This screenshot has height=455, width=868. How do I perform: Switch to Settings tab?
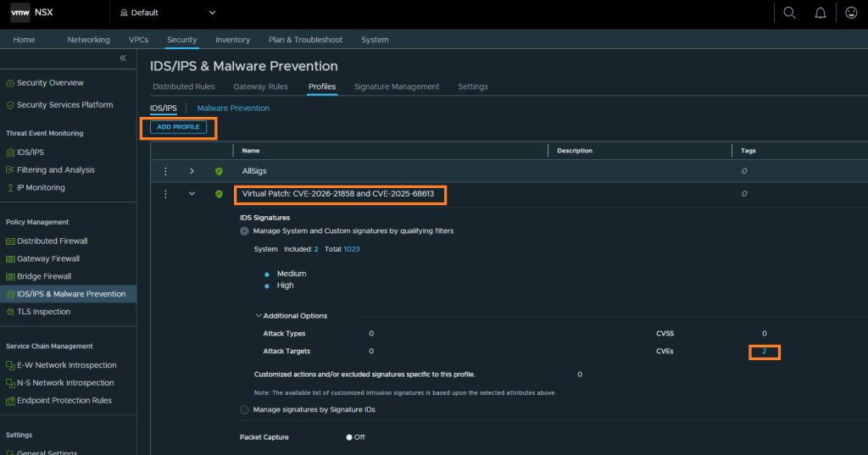(x=473, y=87)
